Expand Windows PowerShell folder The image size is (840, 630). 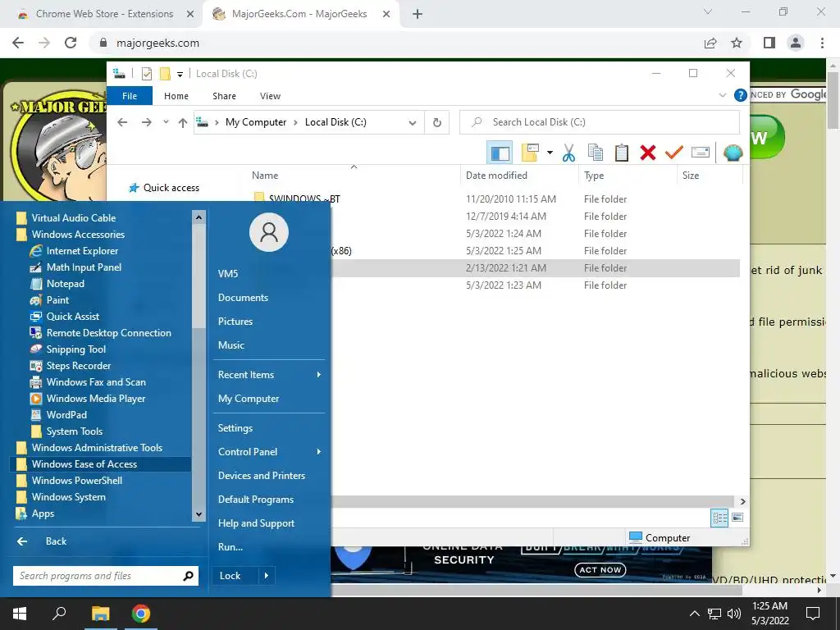click(x=76, y=481)
